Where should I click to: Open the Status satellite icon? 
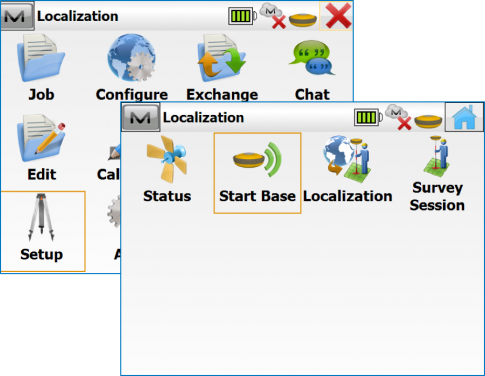pyautogui.click(x=167, y=159)
